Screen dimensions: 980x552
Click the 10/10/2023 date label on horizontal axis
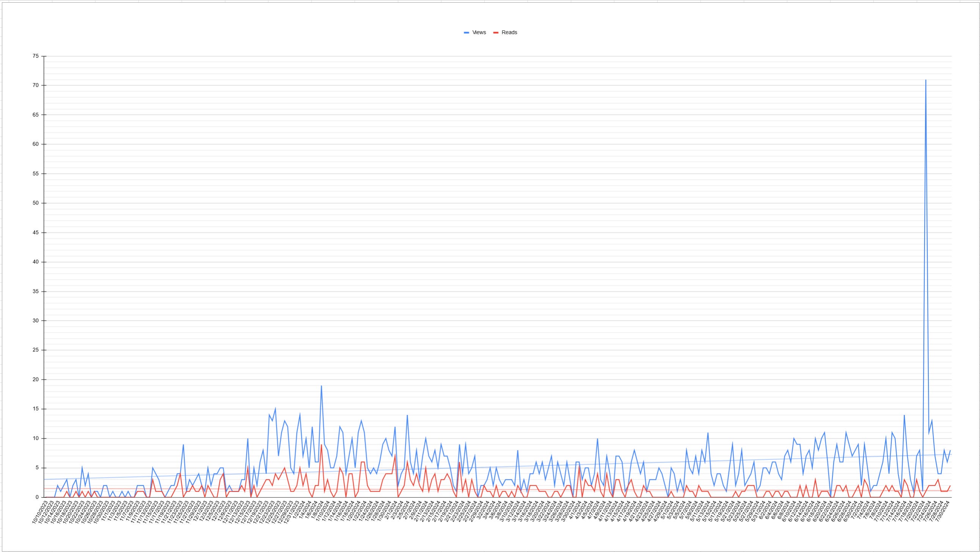tap(41, 513)
